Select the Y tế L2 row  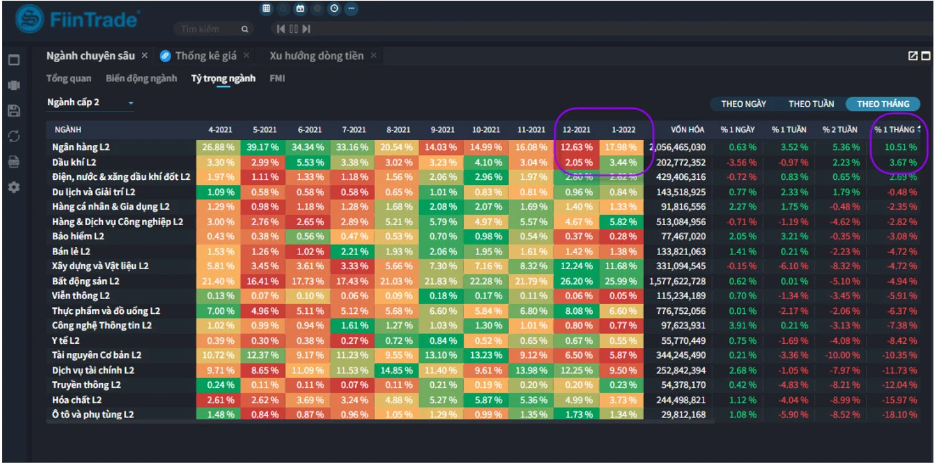[484, 340]
